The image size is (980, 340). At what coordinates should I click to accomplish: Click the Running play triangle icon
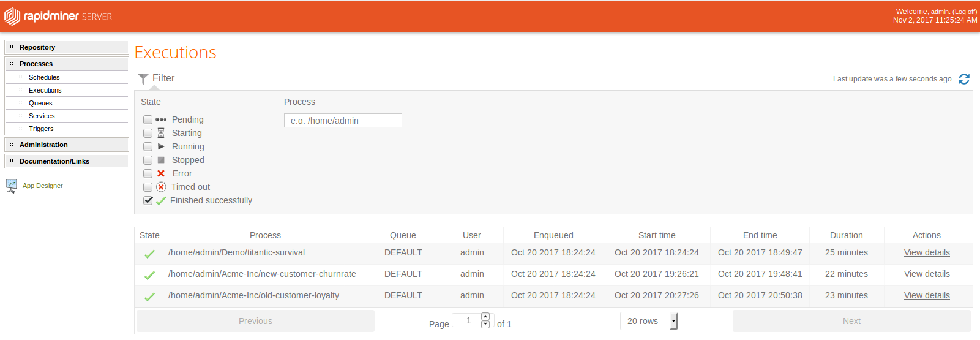pyautogui.click(x=161, y=147)
